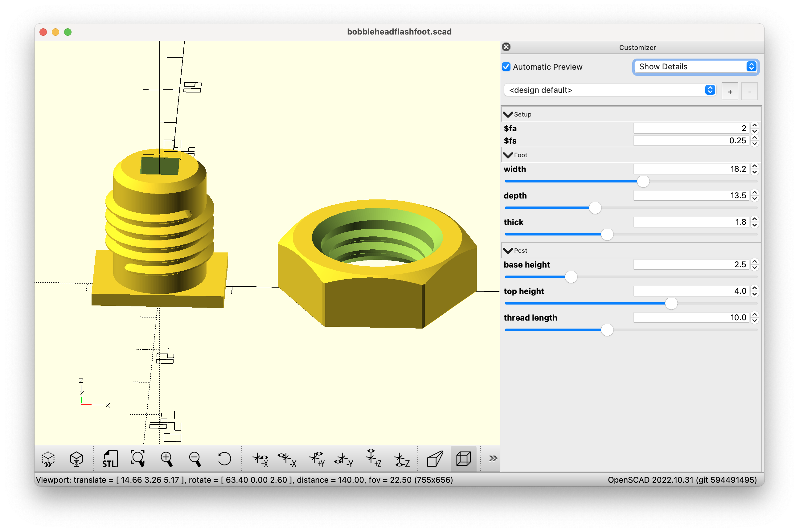Click the full Render icon

(x=76, y=459)
